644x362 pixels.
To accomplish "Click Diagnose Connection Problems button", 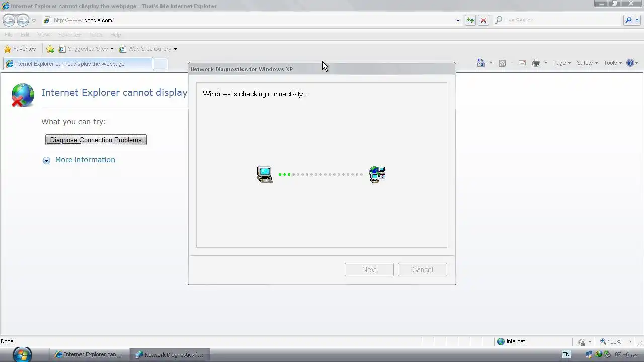I will (x=96, y=140).
